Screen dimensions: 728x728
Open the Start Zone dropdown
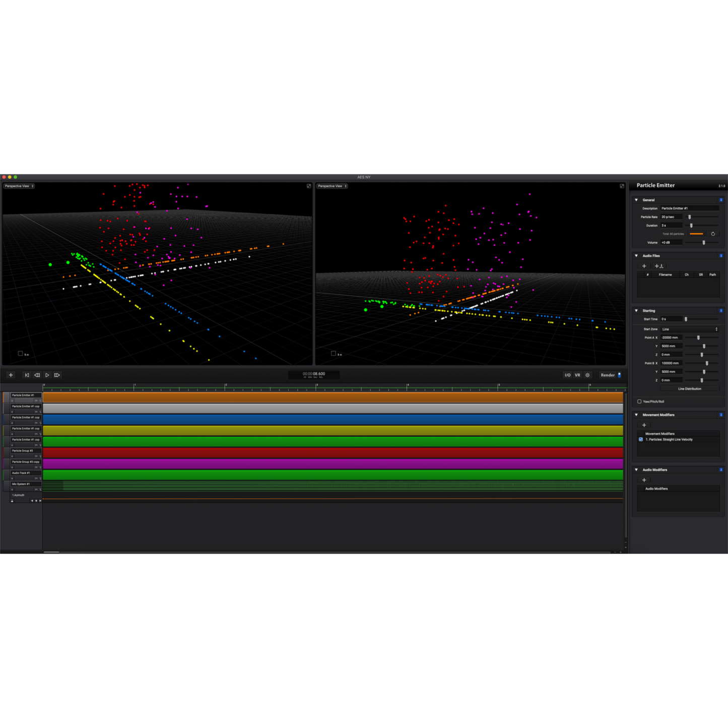(x=689, y=329)
